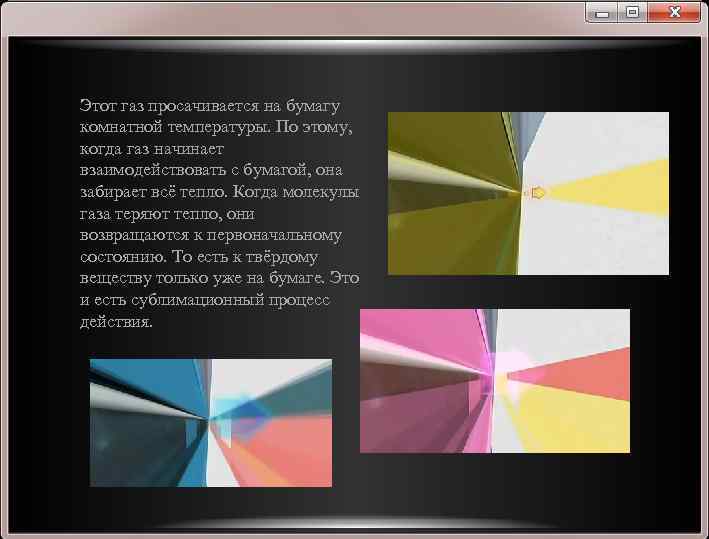Click the text "и есть сублимационный процесс"
The width and height of the screenshot is (709, 539).
click(204, 300)
